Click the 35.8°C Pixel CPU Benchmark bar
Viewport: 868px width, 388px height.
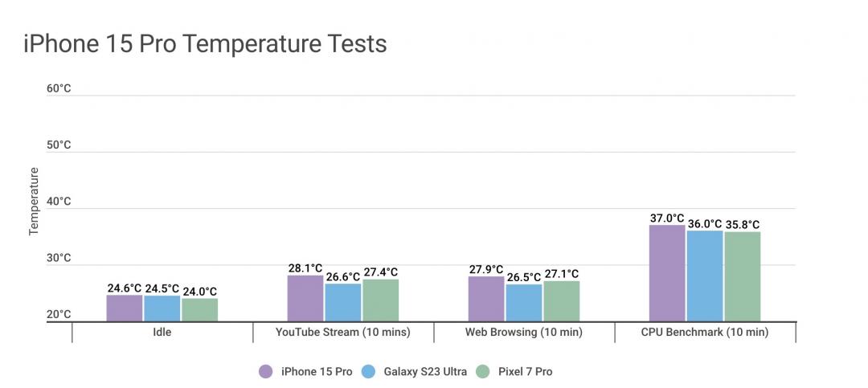pos(742,277)
